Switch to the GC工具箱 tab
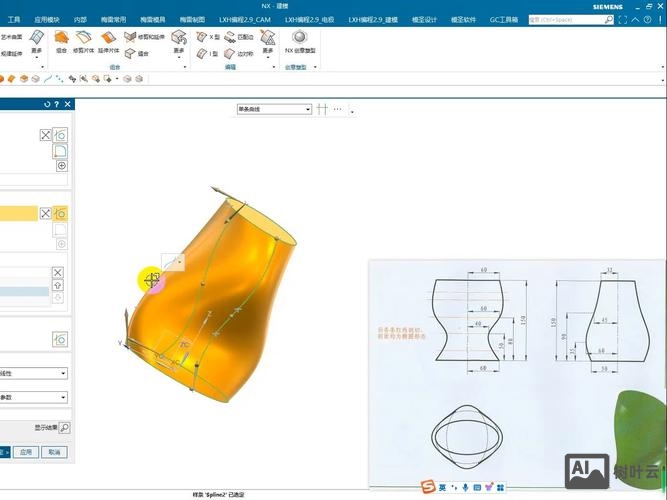667x500 pixels. pyautogui.click(x=503, y=19)
